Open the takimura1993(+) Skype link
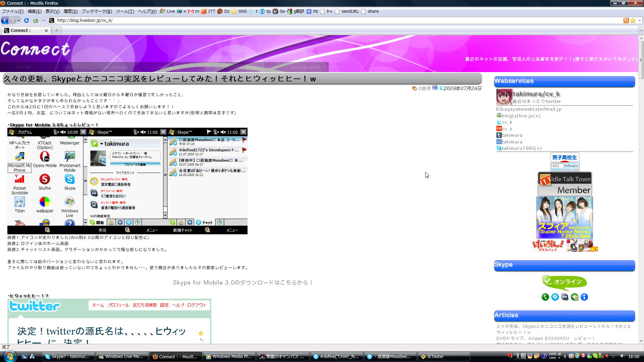The image size is (644, 362). point(519,148)
